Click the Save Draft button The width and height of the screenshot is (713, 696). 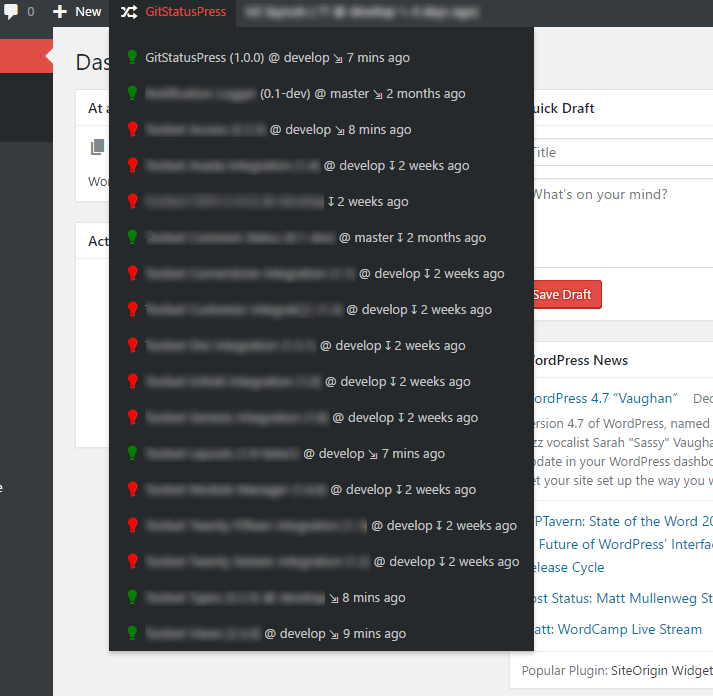coord(567,295)
